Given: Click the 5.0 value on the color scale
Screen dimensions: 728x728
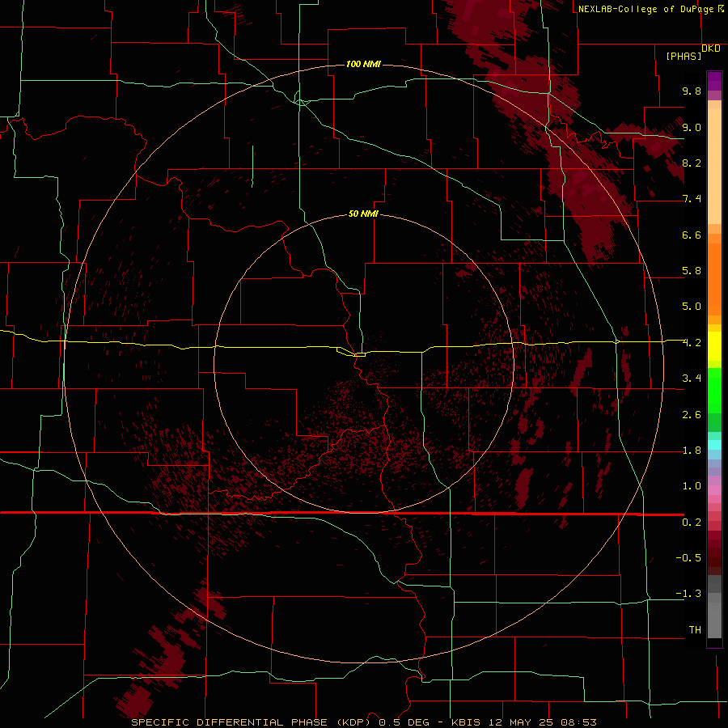Looking at the screenshot, I should pyautogui.click(x=692, y=307).
